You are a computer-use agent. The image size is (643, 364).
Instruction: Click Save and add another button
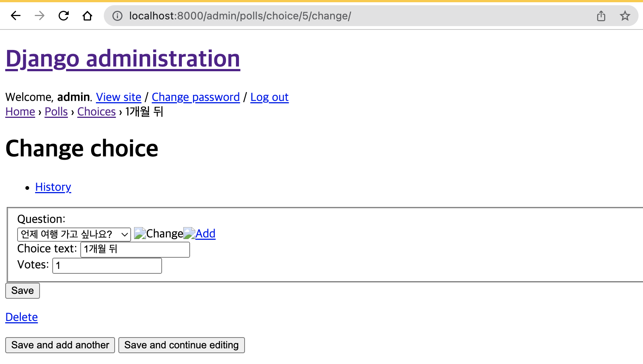[x=60, y=345]
